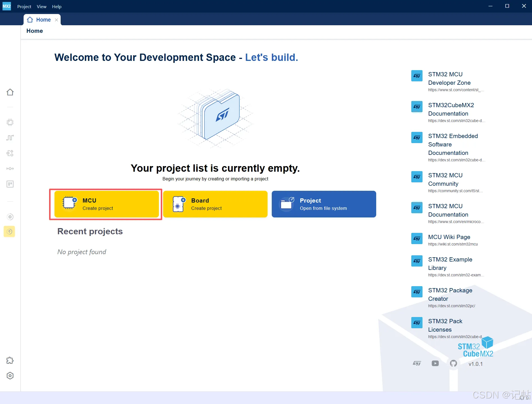Open the STM32 MCU Documentation link
This screenshot has width=532, height=404.
pyautogui.click(x=448, y=210)
